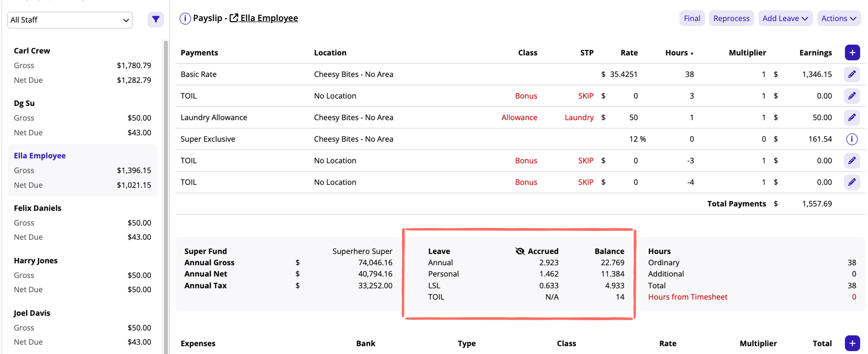This screenshot has height=354, width=868.
Task: Click the Laundry STP tag
Action: coord(579,117)
